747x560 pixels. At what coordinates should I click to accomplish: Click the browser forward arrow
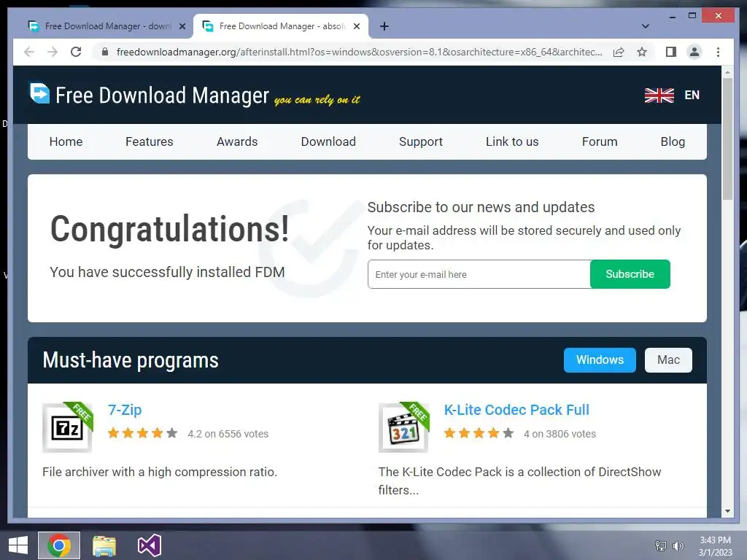click(53, 52)
